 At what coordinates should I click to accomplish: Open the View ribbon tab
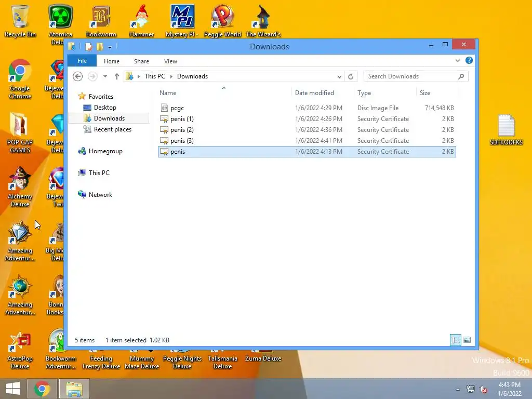[x=170, y=61]
